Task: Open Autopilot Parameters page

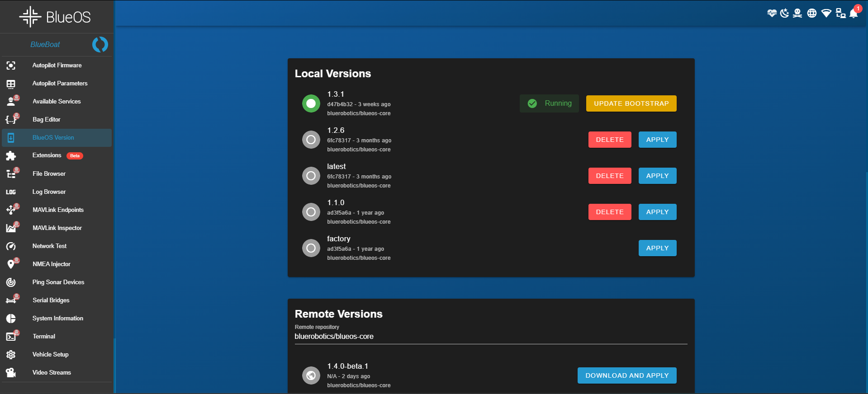Action: point(57,84)
